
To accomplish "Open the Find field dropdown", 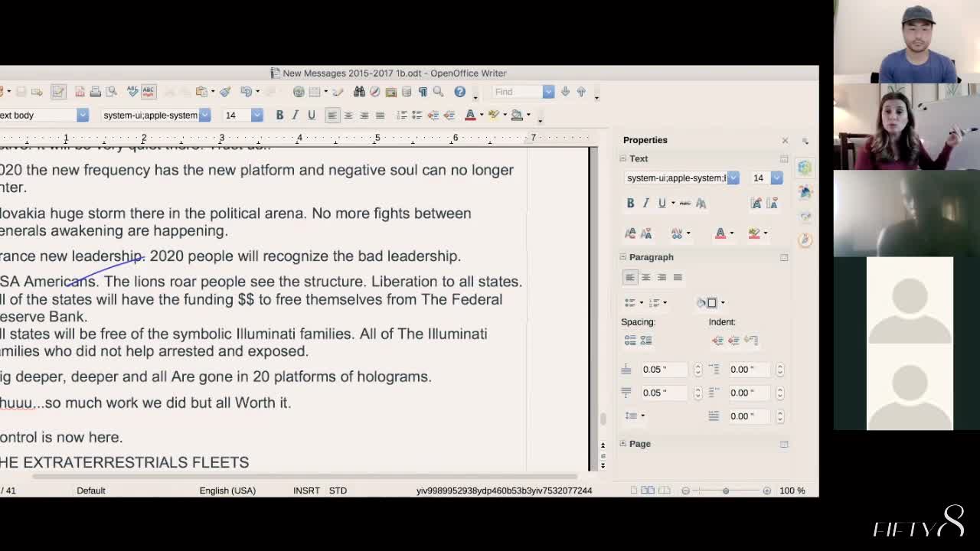I will point(548,92).
